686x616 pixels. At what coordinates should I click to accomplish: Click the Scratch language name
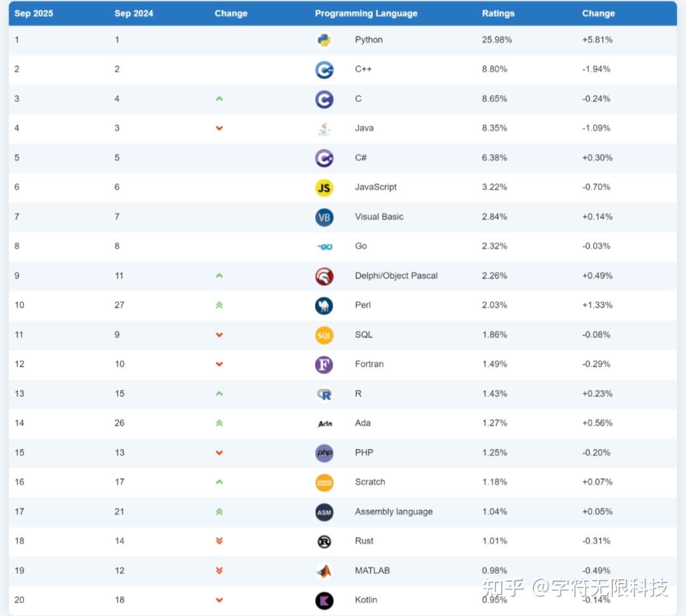[x=370, y=482]
